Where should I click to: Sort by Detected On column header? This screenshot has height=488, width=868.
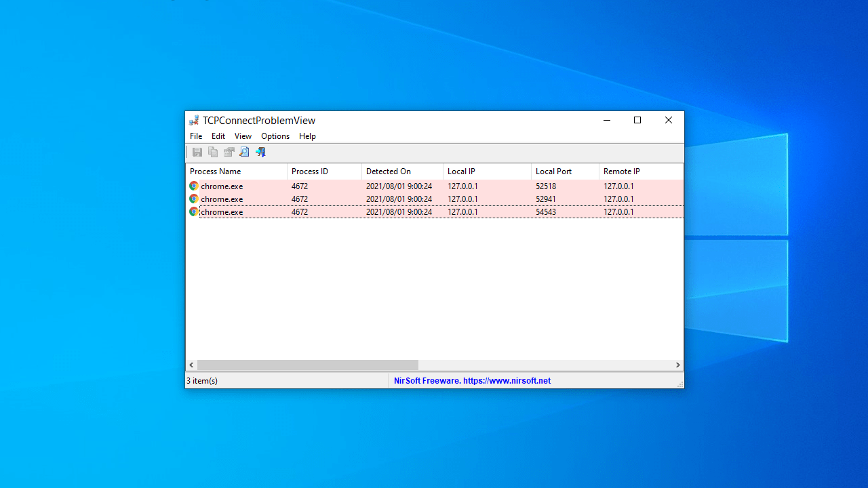(403, 171)
